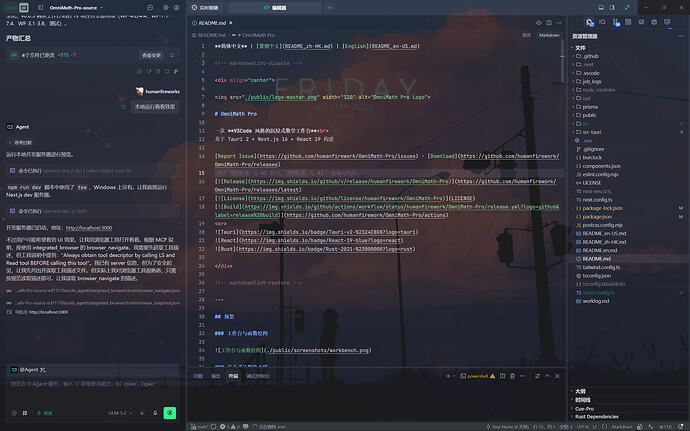Viewport: 690px width, 431px height.
Task: Select the README.md editor tab
Action: (x=212, y=23)
